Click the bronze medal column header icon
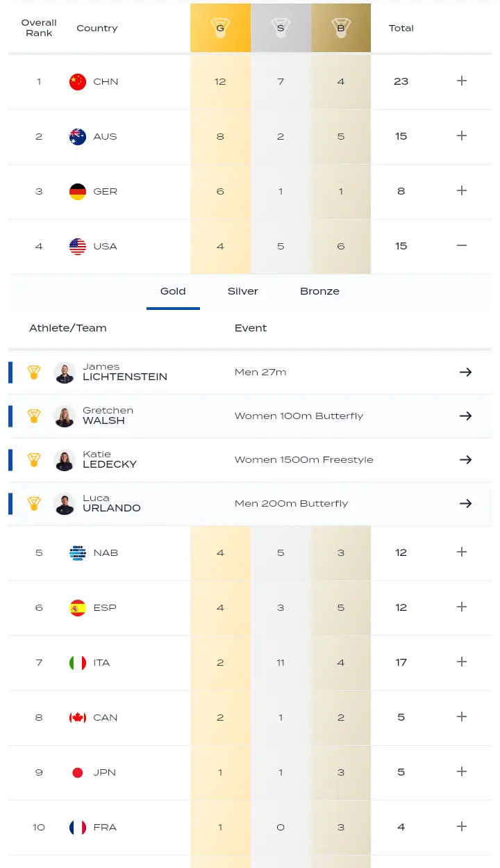Screen dimensions: 500x868 340,28
